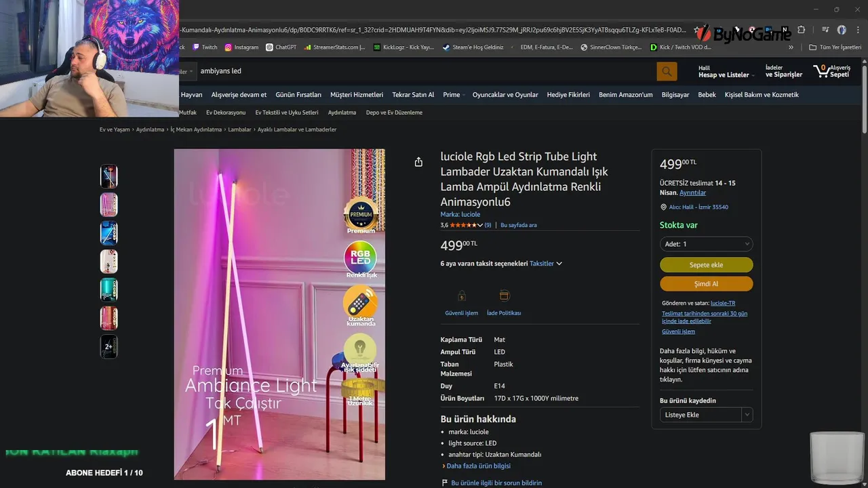The image size is (868, 488).
Task: Click the share icon beside product image
Action: (x=418, y=161)
